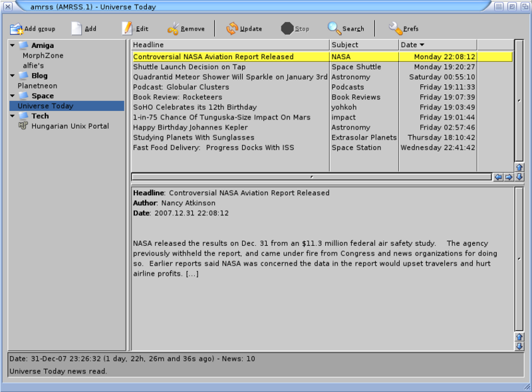This screenshot has height=392, width=532.
Task: Click down arrow of article pane scrollbar
Action: [x=519, y=346]
